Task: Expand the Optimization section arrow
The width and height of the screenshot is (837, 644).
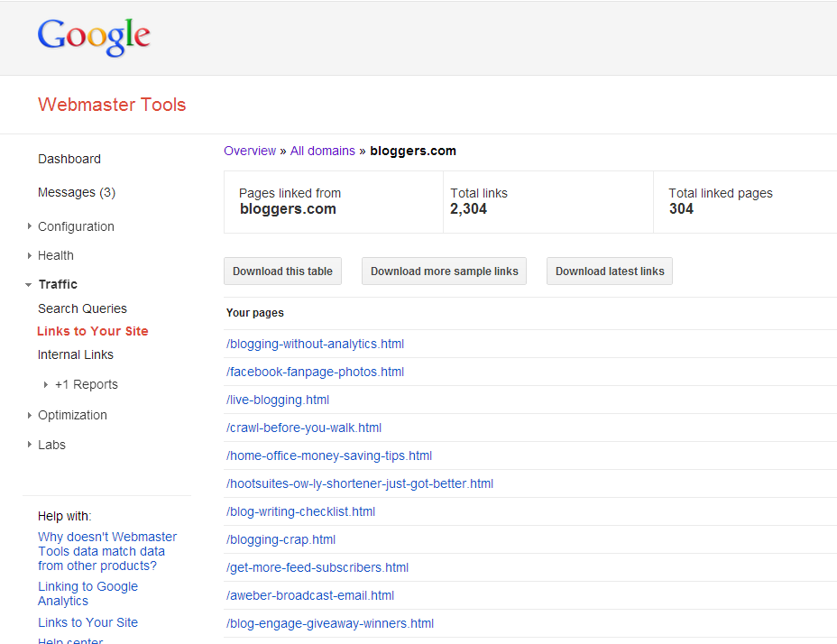Action: [30, 416]
